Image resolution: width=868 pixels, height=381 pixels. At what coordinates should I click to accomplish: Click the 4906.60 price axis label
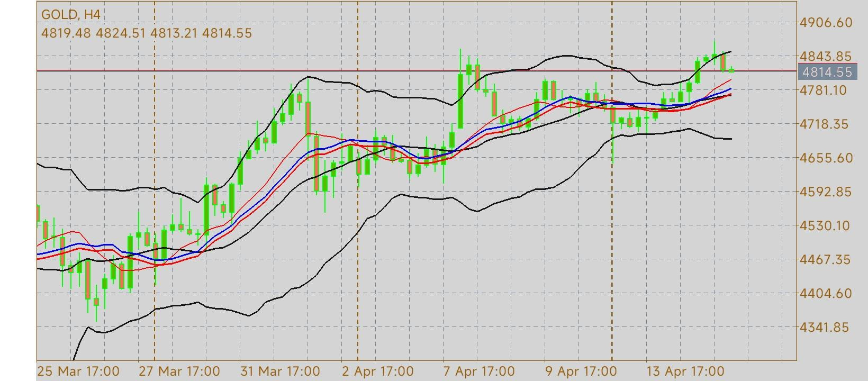tap(826, 22)
